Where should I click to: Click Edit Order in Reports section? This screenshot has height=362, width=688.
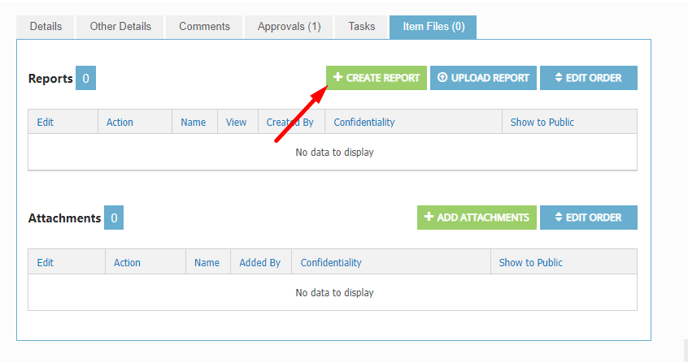588,78
